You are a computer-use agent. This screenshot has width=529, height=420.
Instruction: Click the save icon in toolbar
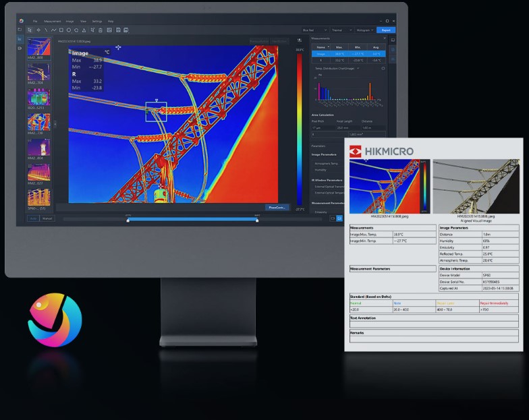tap(118, 30)
